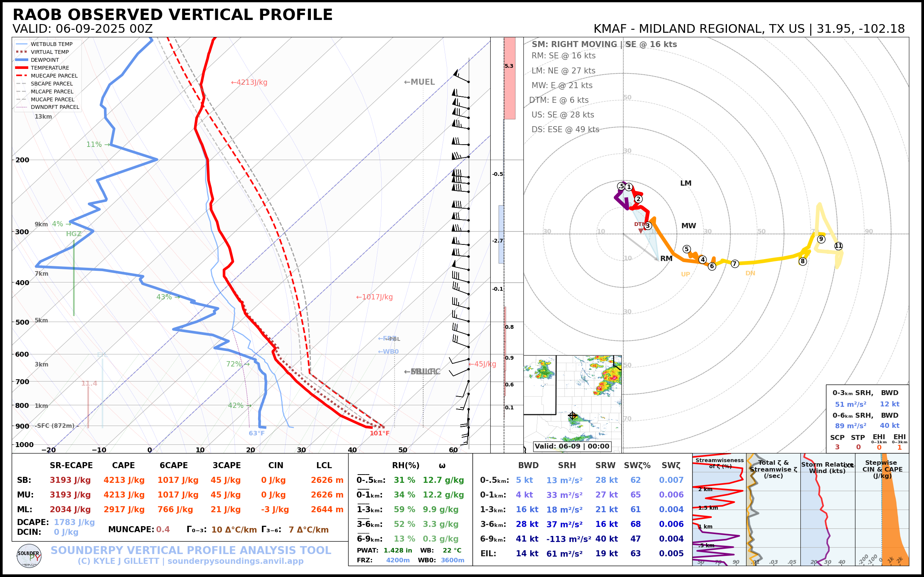Viewport: 924px width, 577px height.
Task: Click the DEWPOINT legend entry
Action: point(45,60)
